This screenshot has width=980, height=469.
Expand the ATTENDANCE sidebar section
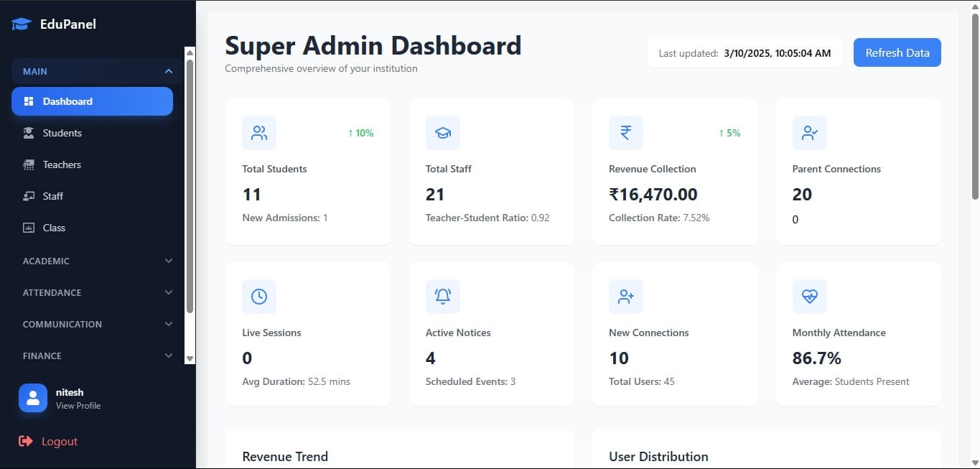point(98,292)
